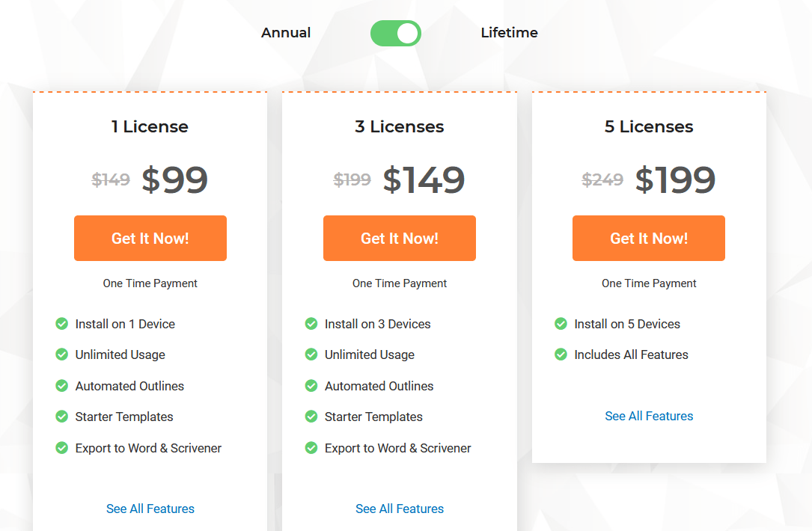812x531 pixels.
Task: Click the checkmark beside Unlimited Usage in 1 License
Action: [x=61, y=354]
